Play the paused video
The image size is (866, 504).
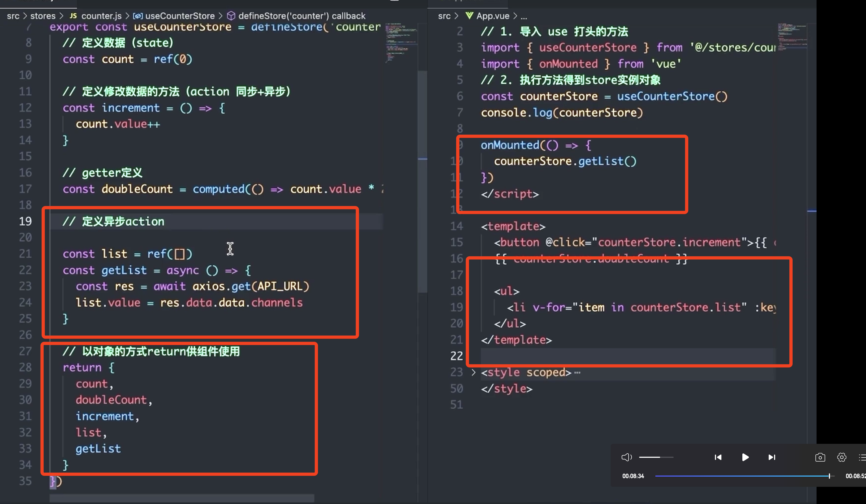click(745, 457)
